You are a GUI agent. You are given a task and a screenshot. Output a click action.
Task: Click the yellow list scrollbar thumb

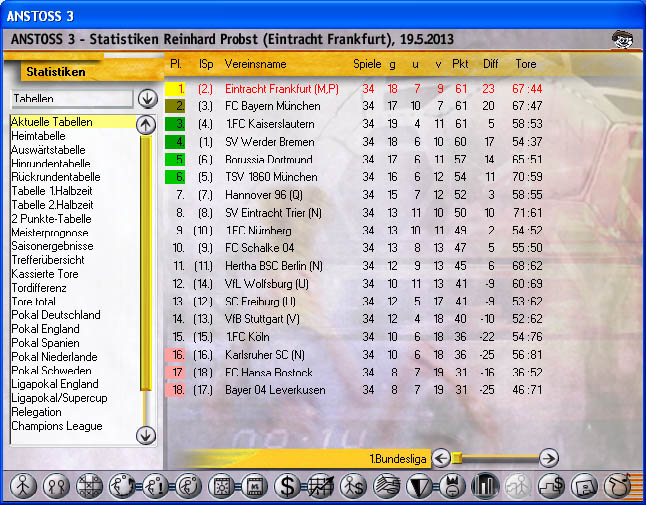pos(146,263)
